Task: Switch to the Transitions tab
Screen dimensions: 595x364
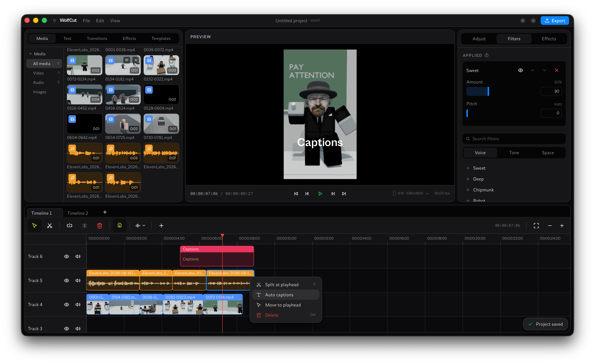Action: coord(97,38)
